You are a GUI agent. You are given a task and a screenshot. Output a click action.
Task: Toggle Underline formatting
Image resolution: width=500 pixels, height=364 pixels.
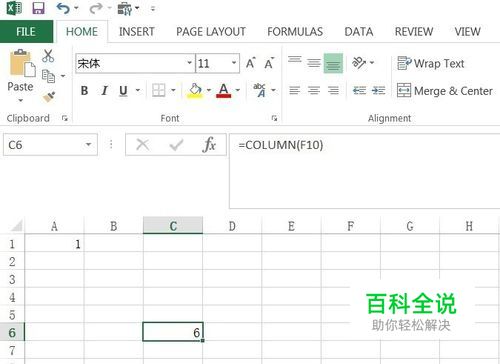(x=123, y=90)
